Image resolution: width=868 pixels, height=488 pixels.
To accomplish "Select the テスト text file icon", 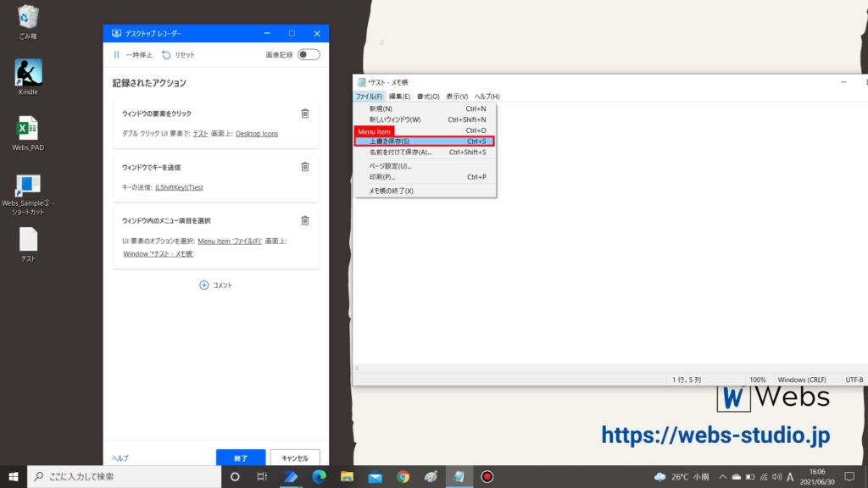I will coord(28,245).
